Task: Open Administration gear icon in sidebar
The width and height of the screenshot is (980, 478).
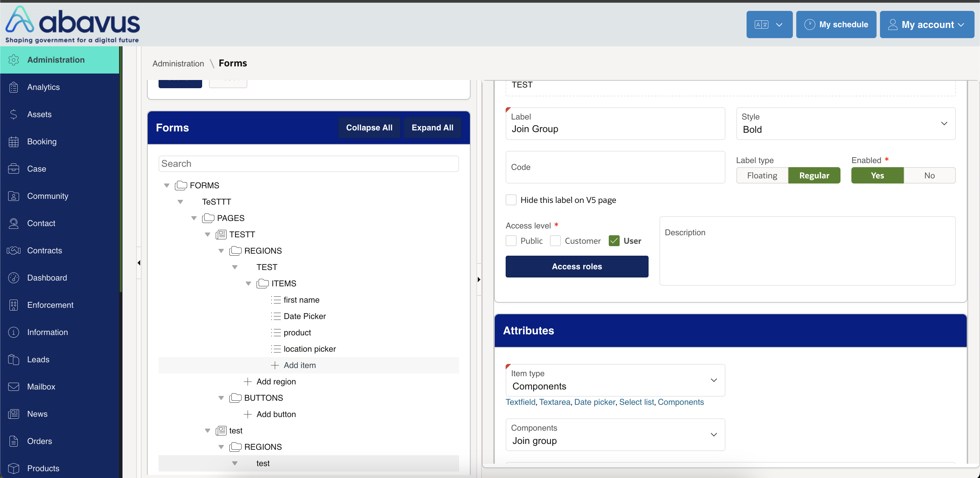Action: point(14,60)
